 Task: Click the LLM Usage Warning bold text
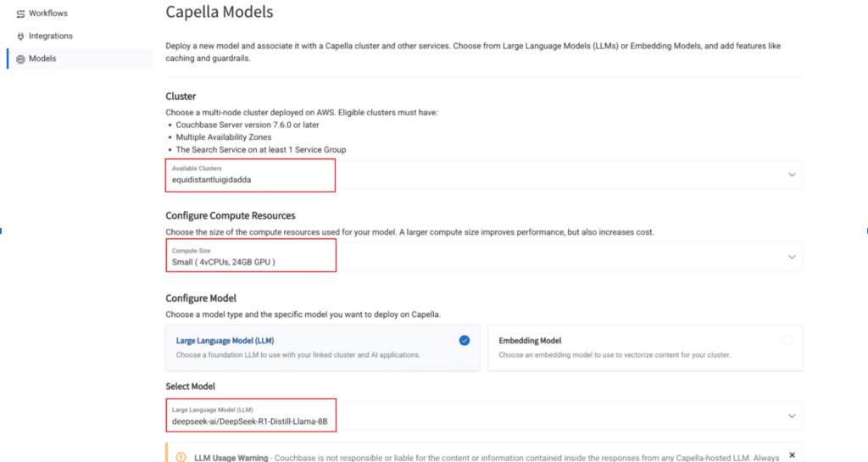pyautogui.click(x=231, y=458)
